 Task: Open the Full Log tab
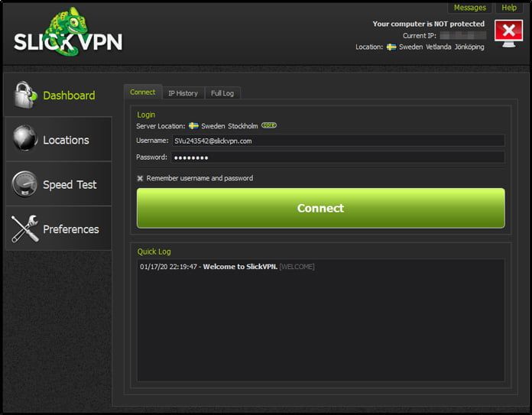[222, 93]
